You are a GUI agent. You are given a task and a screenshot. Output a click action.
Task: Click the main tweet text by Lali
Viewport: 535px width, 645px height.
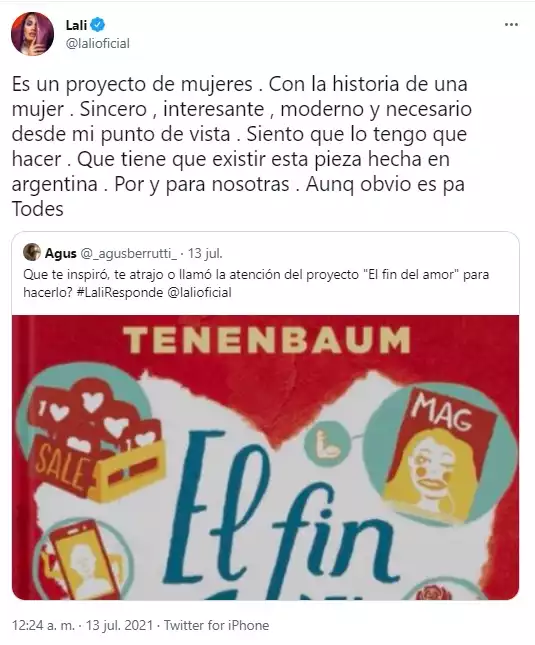(x=241, y=146)
